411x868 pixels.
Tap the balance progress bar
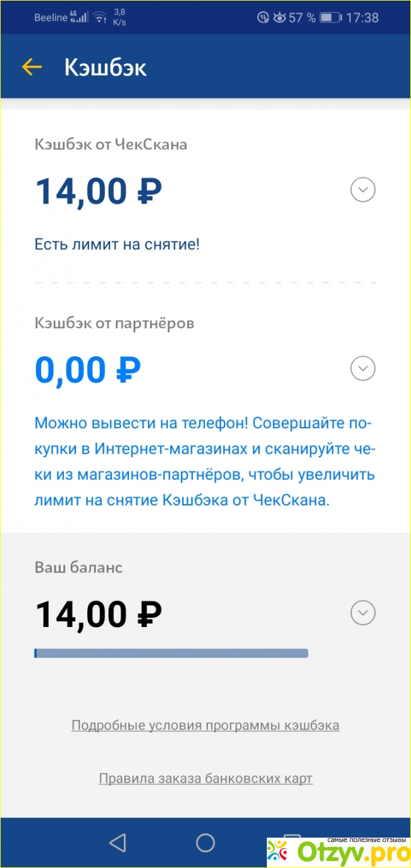(x=171, y=653)
